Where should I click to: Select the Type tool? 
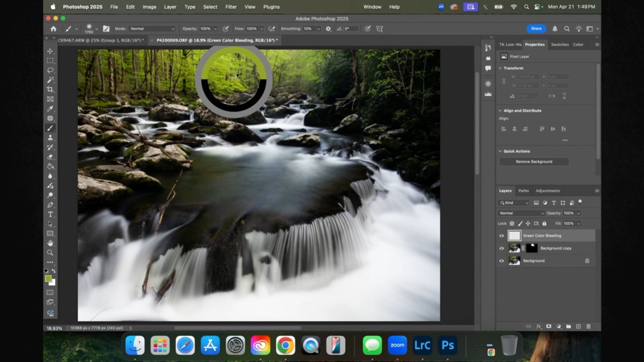point(50,214)
